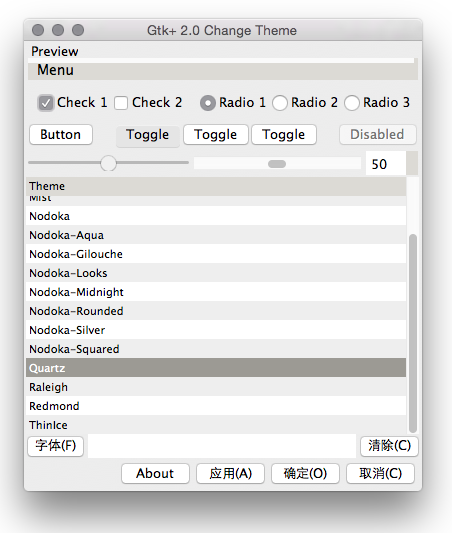Screen dimensions: 452x533
Task: Select the Redmond theme
Action: [x=216, y=406]
